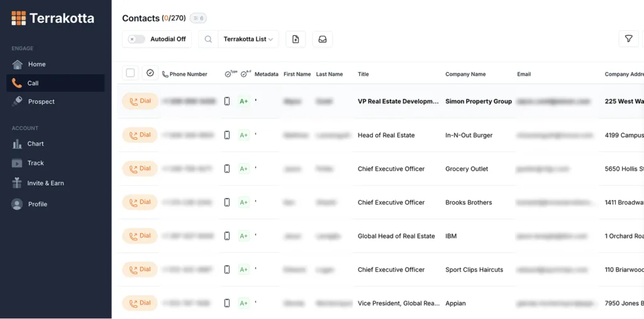Click the circled checkmark header button

tap(150, 73)
